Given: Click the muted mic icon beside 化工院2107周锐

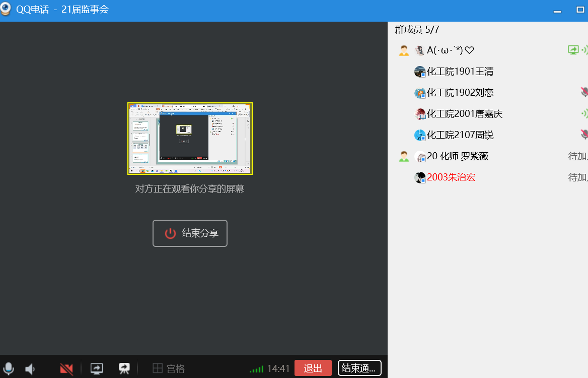Looking at the screenshot, I should 584,134.
